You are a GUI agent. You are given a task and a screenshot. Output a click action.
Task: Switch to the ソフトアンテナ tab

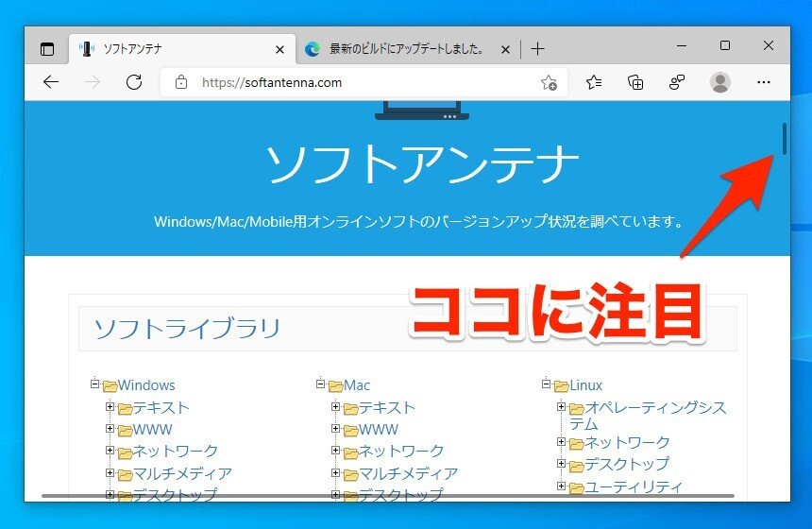click(182, 49)
